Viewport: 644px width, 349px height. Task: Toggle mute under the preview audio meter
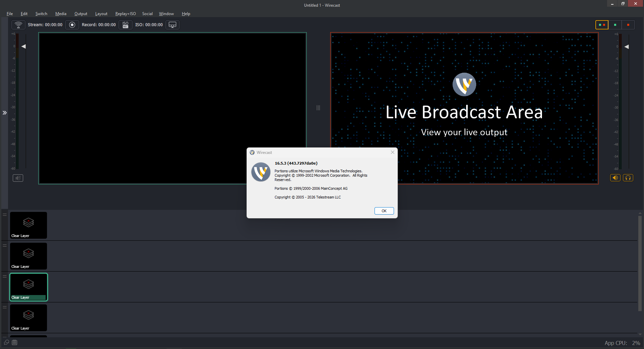coord(18,178)
